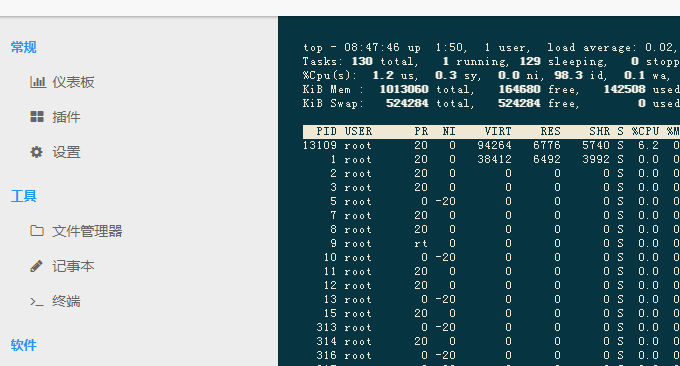Click the row for PID 9
This screenshot has width=680, height=366.
tap(491, 243)
